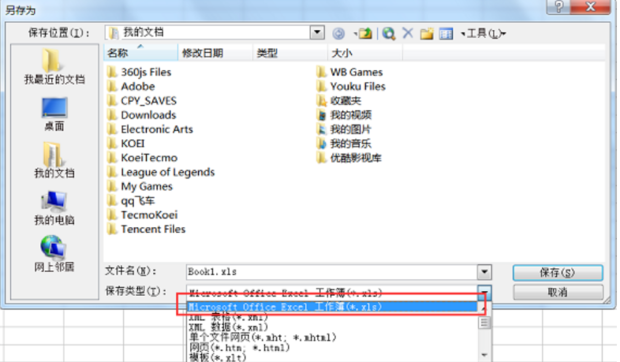Select 我的电脑 in the places bar
Screen dimensions: 620x362
pyautogui.click(x=54, y=207)
